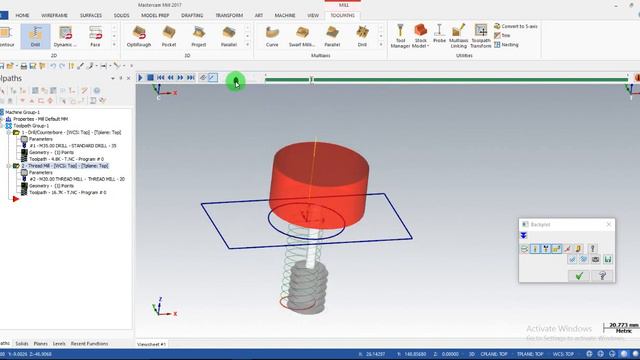Choose the Project 3D toolpath
Screen dimensions: 640x360
pos(199,36)
